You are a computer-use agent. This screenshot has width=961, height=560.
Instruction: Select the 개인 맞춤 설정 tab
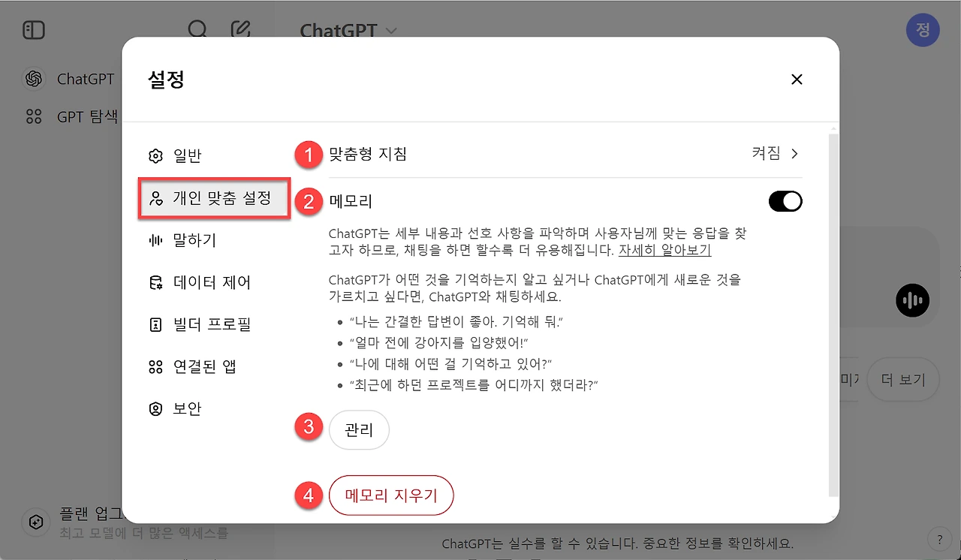[214, 198]
